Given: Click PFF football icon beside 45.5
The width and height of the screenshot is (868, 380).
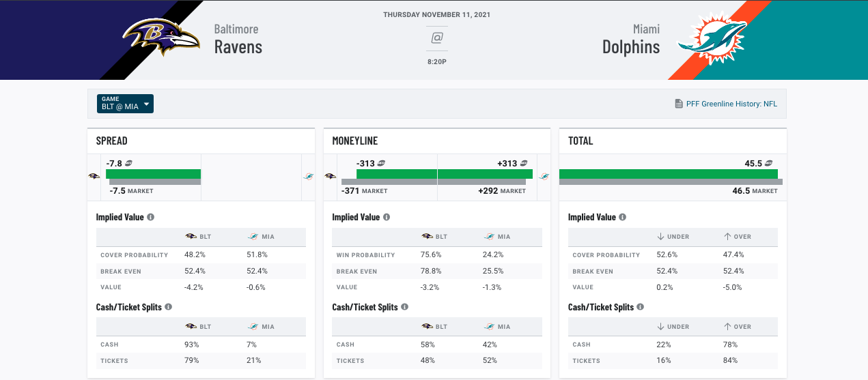Looking at the screenshot, I should 769,163.
